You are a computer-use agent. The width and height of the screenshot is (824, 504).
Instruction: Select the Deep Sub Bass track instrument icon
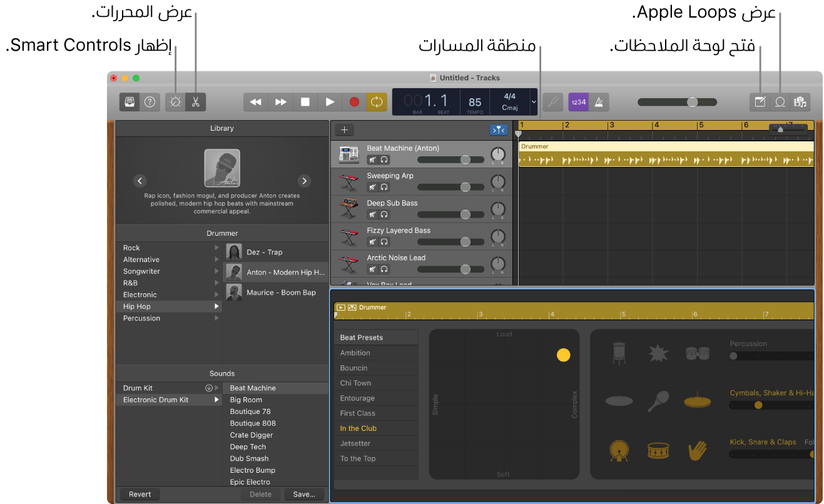348,208
